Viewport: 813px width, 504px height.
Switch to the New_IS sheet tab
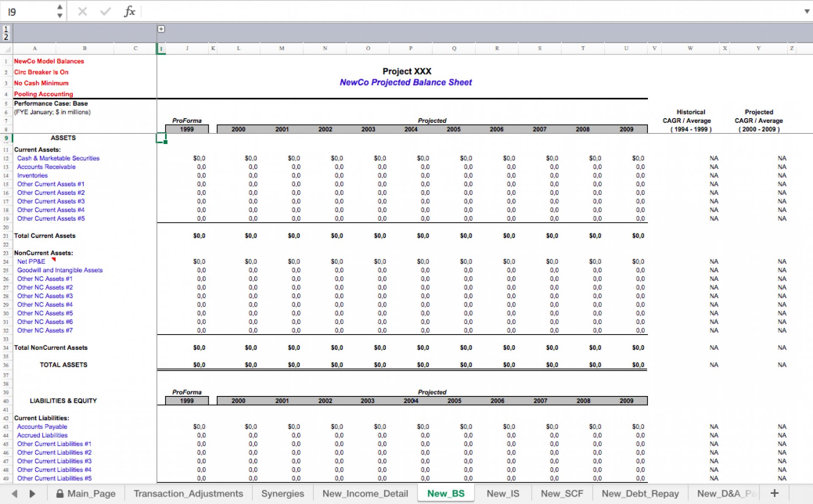pyautogui.click(x=503, y=493)
